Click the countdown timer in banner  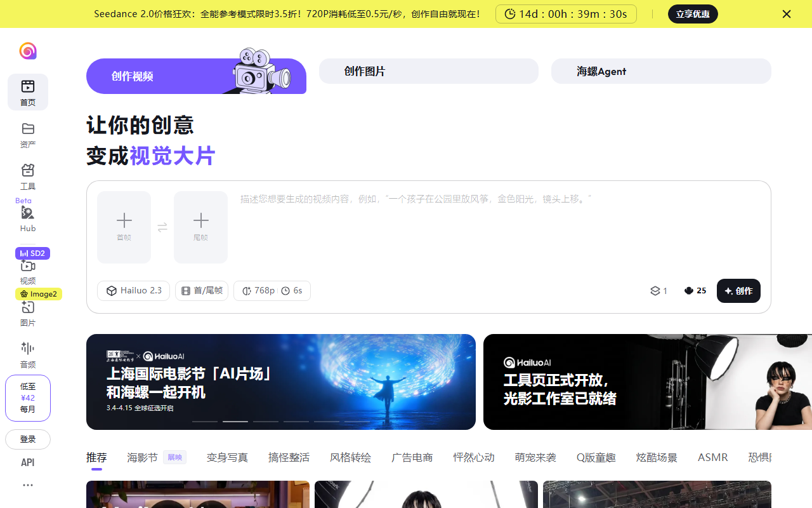pos(566,14)
